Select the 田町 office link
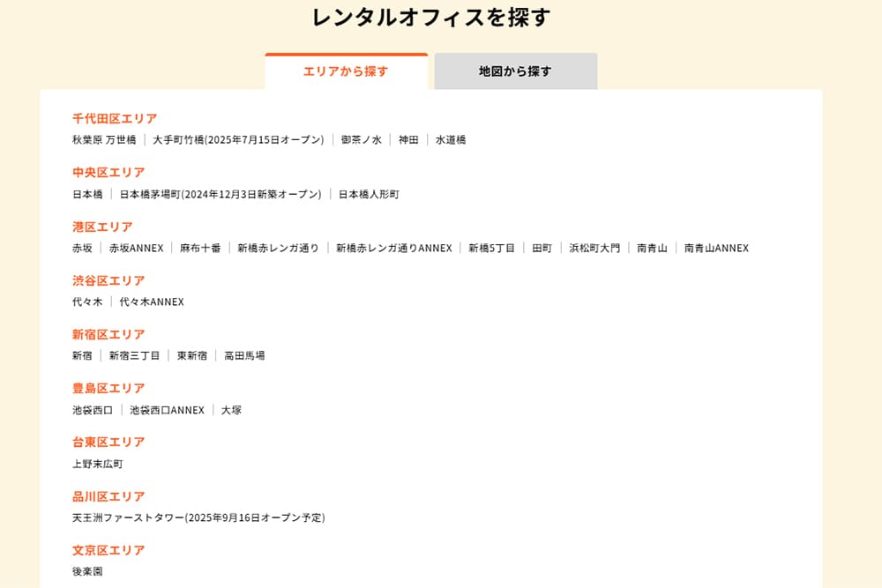This screenshot has height=588, width=882. click(542, 248)
